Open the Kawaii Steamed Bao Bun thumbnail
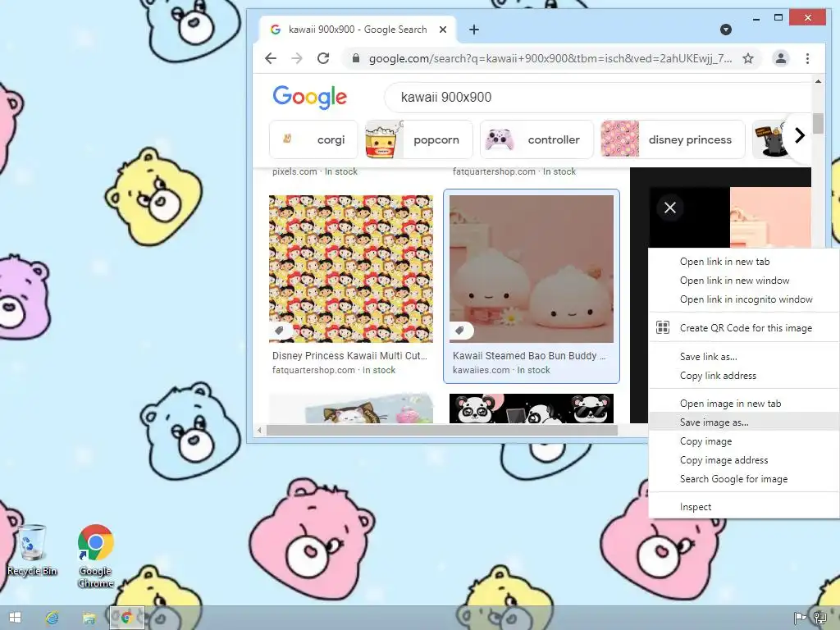The height and width of the screenshot is (630, 840). tap(532, 268)
